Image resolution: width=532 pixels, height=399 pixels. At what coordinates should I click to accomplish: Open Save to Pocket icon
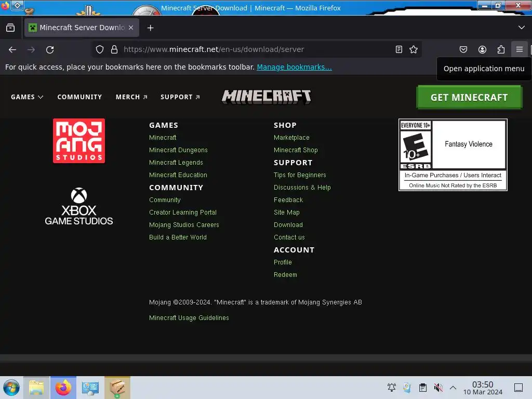coord(463,49)
